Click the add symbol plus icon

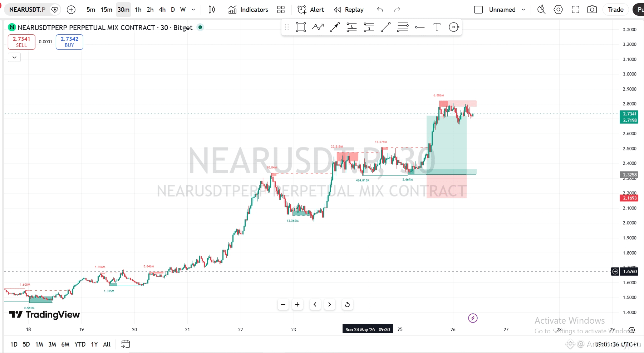coord(71,10)
